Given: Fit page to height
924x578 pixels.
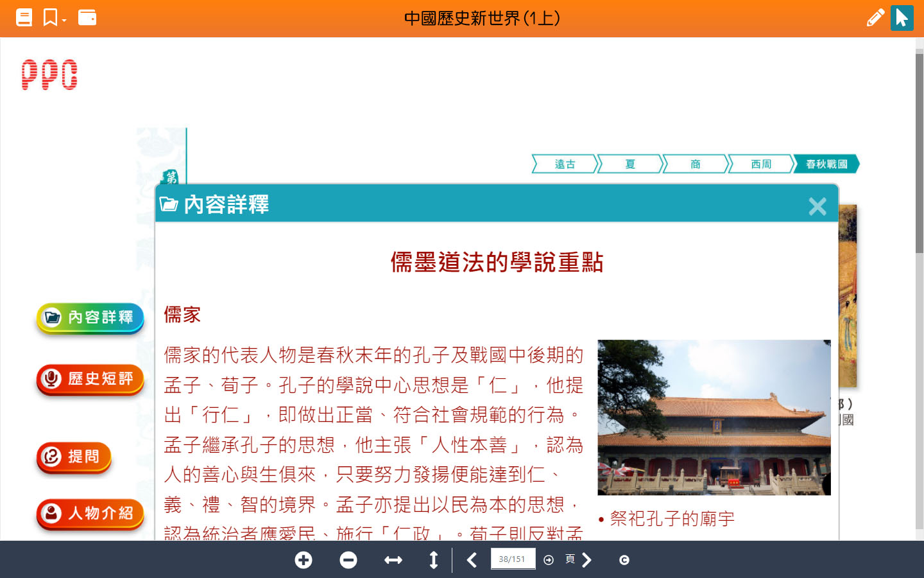Looking at the screenshot, I should (434, 560).
